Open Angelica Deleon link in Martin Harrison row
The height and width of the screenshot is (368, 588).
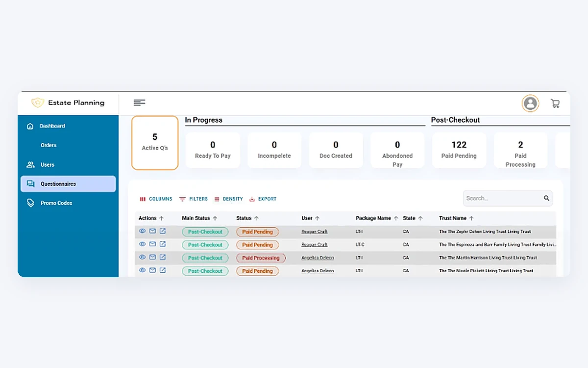click(318, 258)
